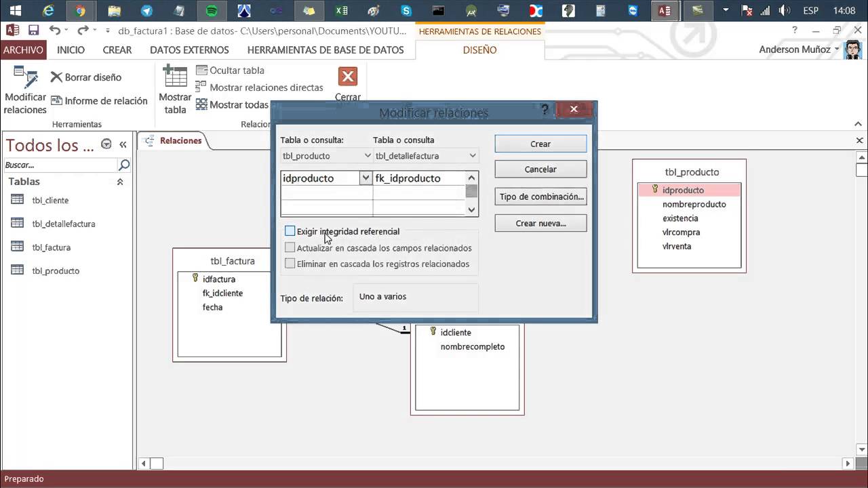Select the DISEÑO ribbon tab
868x488 pixels.
point(479,49)
